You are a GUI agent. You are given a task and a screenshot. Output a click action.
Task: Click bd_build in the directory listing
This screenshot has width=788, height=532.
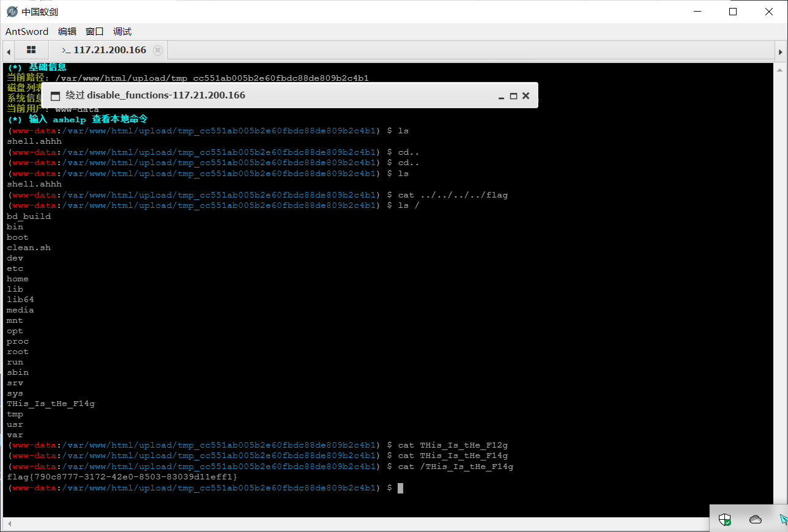coord(29,216)
